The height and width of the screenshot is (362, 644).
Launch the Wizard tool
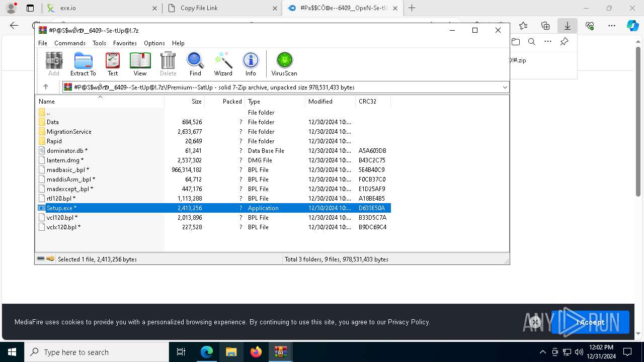click(223, 64)
